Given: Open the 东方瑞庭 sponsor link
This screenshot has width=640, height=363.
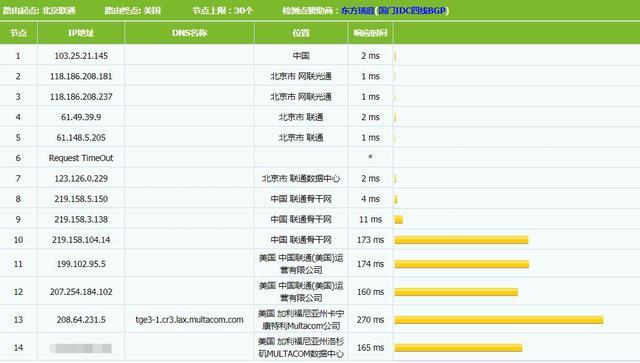Looking at the screenshot, I should [357, 11].
